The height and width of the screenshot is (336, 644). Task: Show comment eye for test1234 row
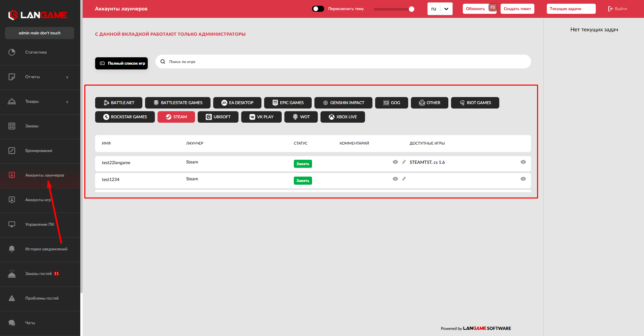coord(395,179)
